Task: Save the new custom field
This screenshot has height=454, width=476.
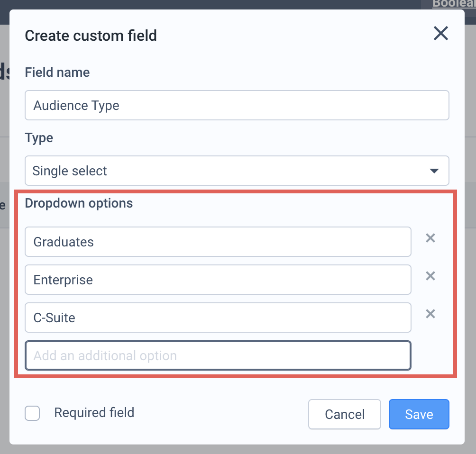Action: click(419, 414)
